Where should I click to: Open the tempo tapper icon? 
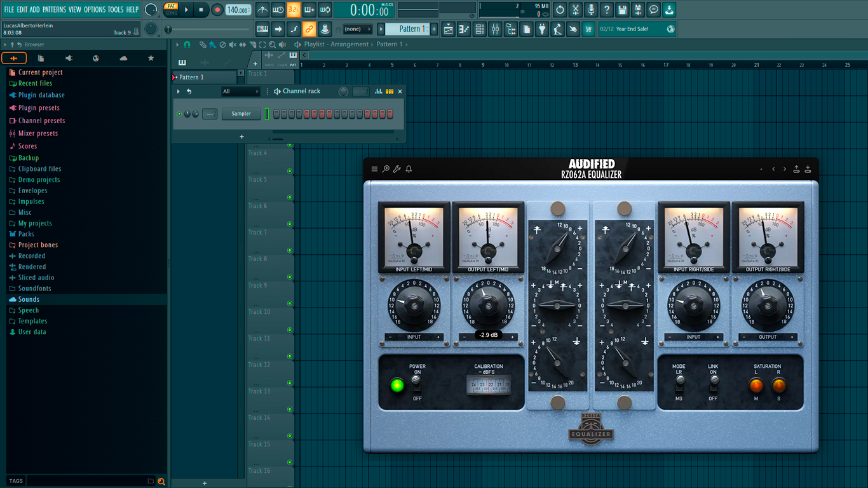point(557,29)
